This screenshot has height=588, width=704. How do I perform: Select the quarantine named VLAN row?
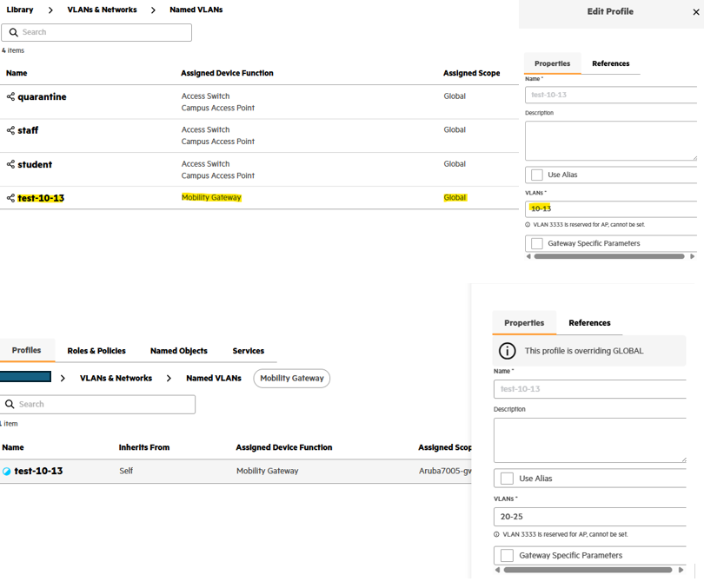(259, 102)
